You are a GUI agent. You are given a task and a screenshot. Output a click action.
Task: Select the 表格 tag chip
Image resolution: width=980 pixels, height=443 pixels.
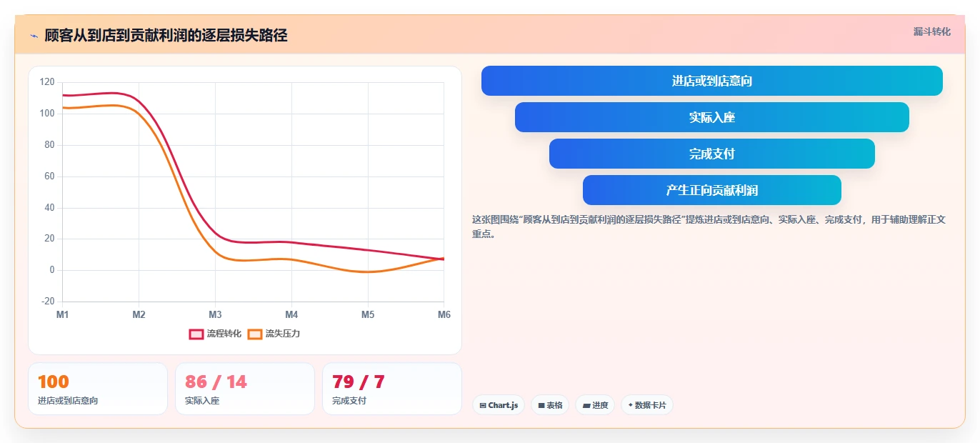(x=550, y=405)
